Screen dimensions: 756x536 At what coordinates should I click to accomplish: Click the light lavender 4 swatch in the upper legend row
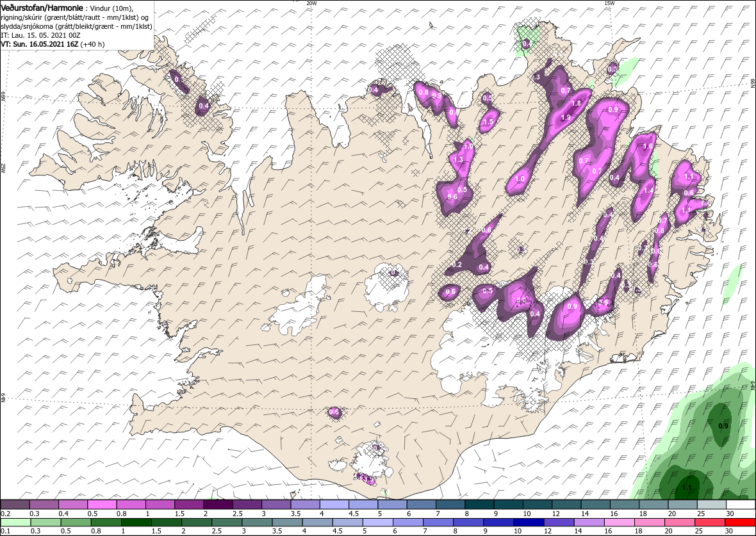(x=334, y=505)
